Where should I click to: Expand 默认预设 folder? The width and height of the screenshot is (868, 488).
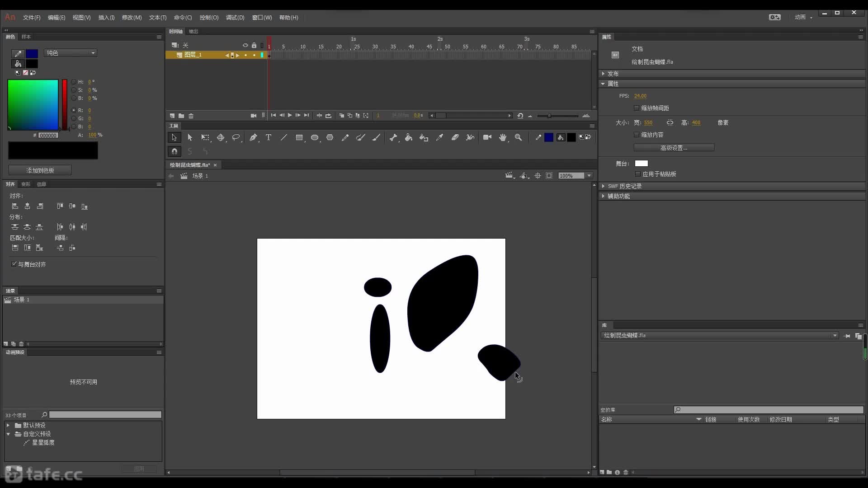pos(8,425)
